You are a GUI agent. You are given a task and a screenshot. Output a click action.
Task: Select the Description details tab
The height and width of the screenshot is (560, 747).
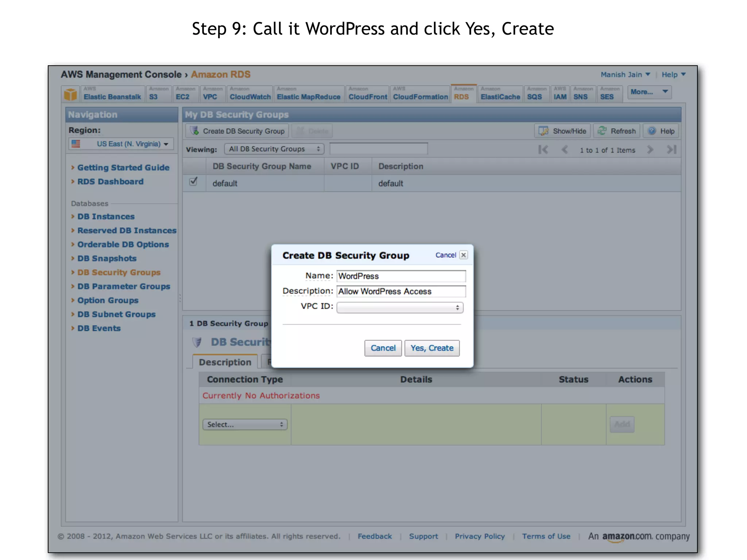(x=225, y=362)
